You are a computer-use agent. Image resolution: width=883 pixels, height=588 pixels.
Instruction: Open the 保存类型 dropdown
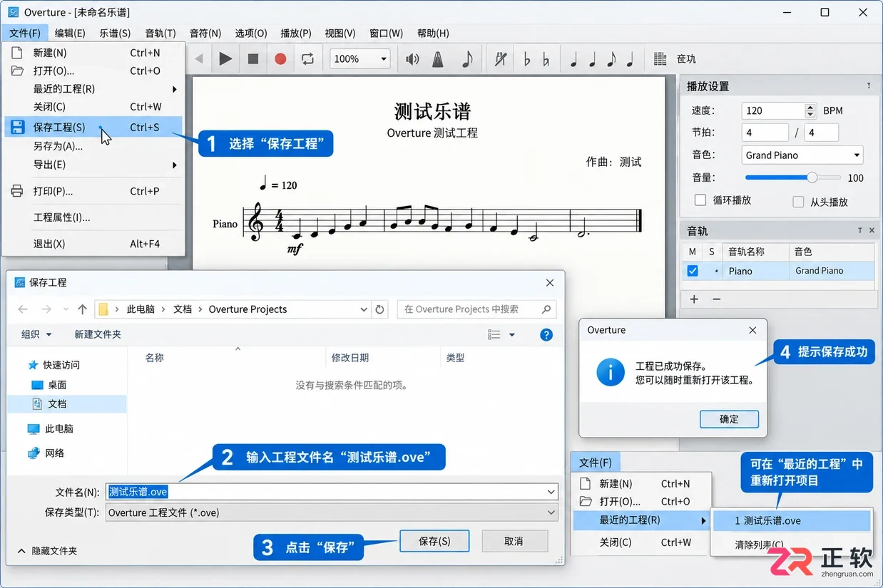click(332, 512)
